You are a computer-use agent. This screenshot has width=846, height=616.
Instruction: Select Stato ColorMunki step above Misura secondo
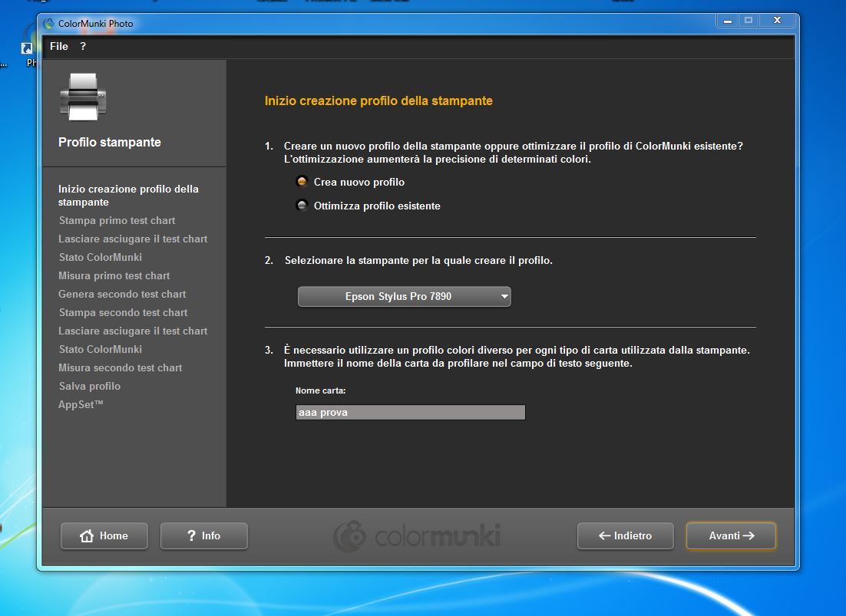tap(101, 349)
